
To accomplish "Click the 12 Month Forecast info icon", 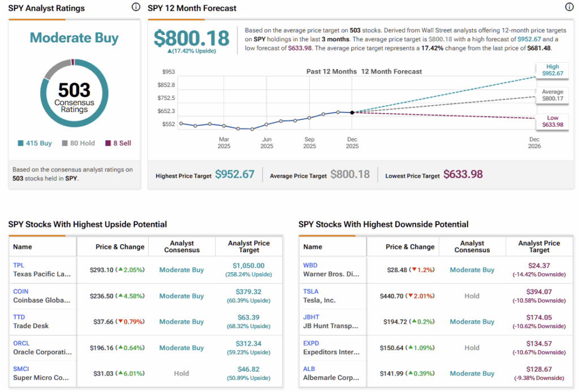I will [x=569, y=7].
